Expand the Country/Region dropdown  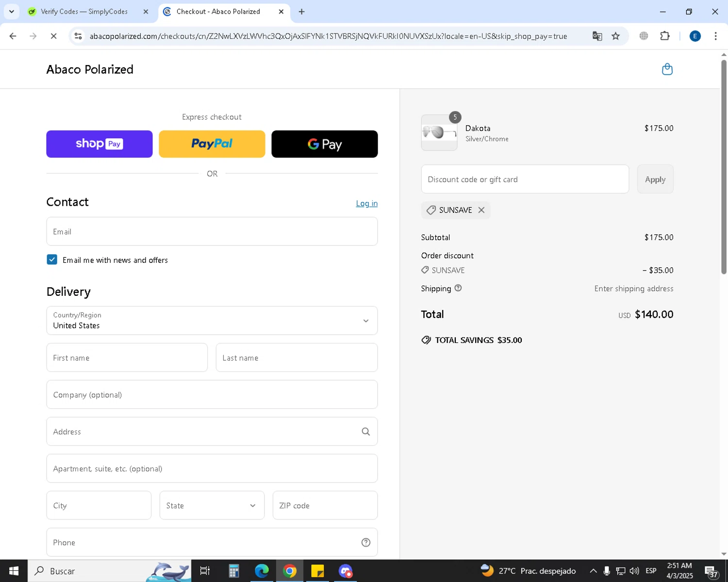[212, 321]
